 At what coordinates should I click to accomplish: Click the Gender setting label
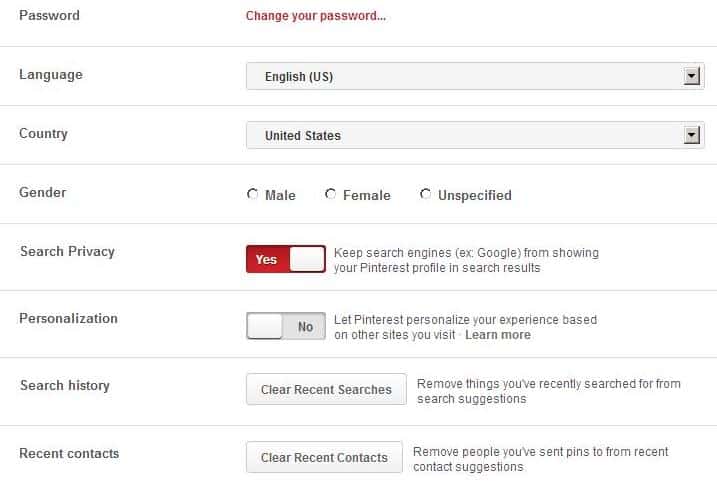point(42,192)
